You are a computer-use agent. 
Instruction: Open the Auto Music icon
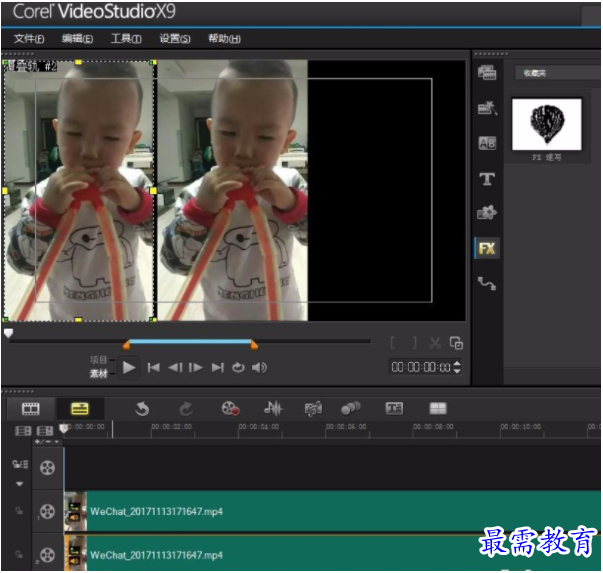pyautogui.click(x=313, y=409)
